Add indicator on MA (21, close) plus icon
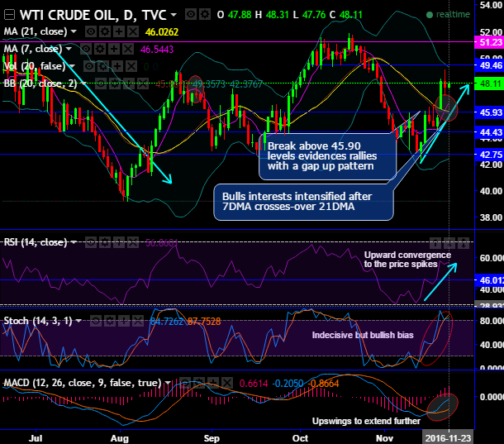This screenshot has width=504, height=444. 119,31
